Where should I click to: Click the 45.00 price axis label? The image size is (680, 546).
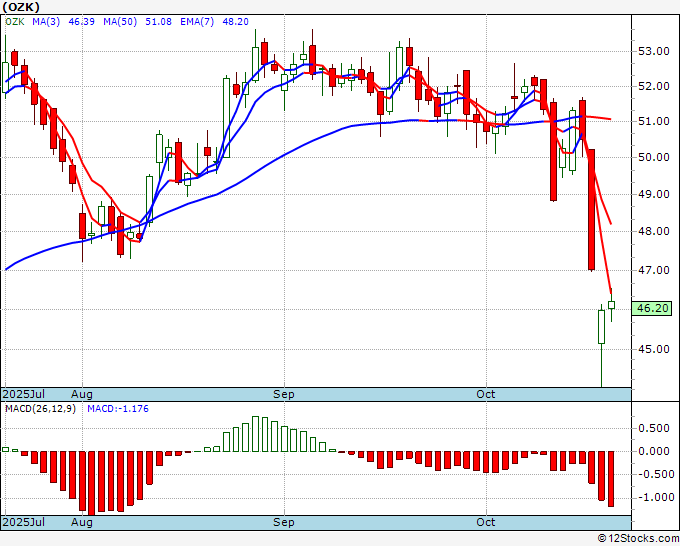654,349
